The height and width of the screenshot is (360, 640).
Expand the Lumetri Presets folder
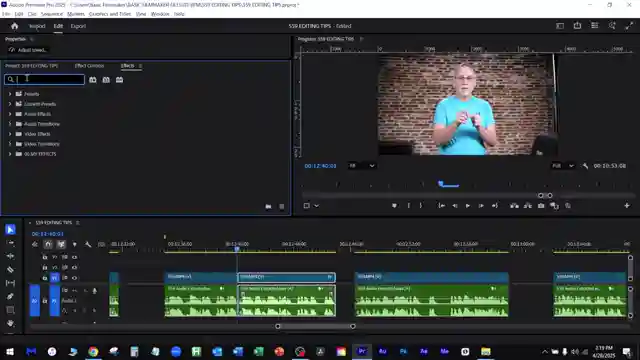coord(10,104)
